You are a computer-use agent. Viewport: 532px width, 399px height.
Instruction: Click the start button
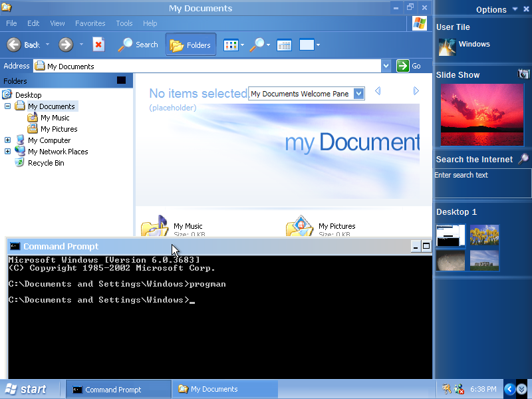[x=26, y=389]
